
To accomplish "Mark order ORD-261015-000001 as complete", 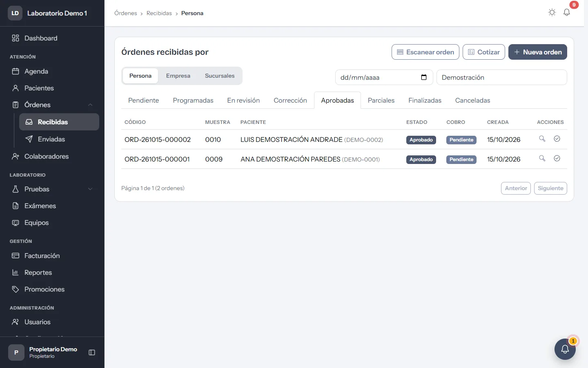I will (x=557, y=158).
